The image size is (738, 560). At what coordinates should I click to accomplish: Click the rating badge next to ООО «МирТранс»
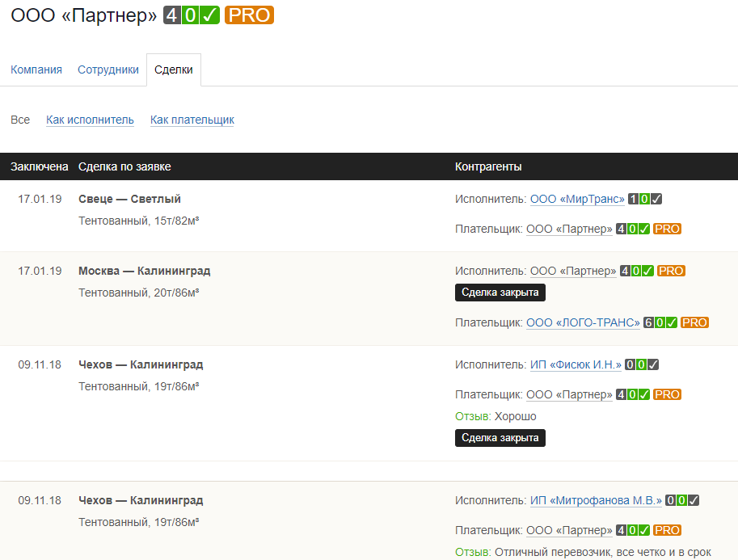[x=645, y=200]
